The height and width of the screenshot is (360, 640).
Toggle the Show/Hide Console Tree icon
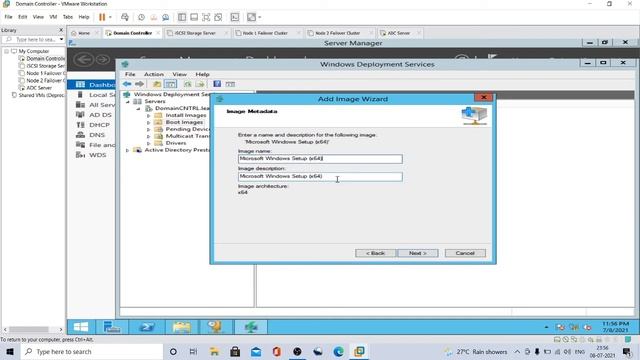170,84
